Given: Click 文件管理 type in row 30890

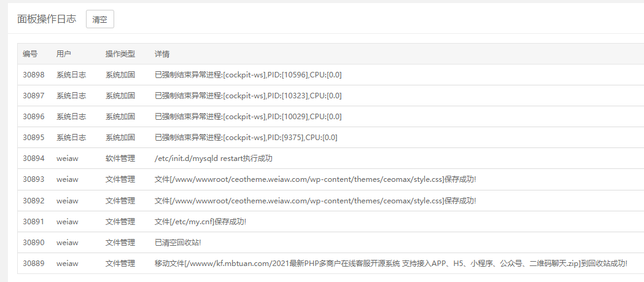Looking at the screenshot, I should (x=120, y=243).
